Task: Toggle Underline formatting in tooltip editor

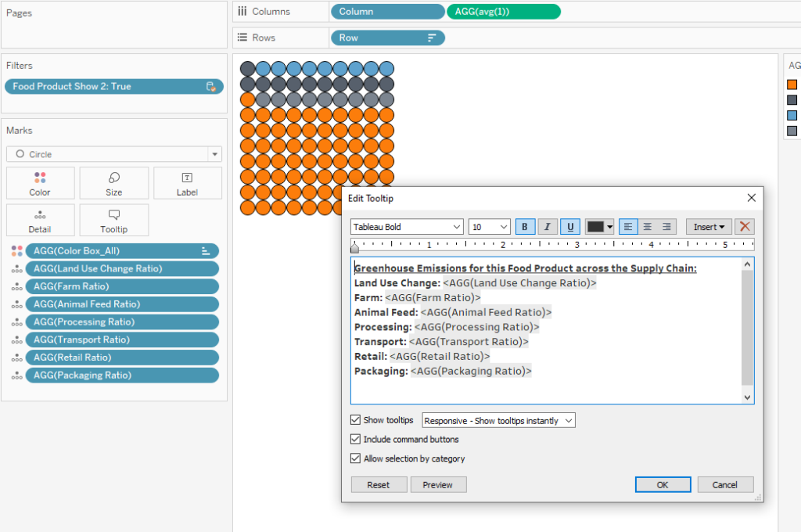Action: point(570,226)
